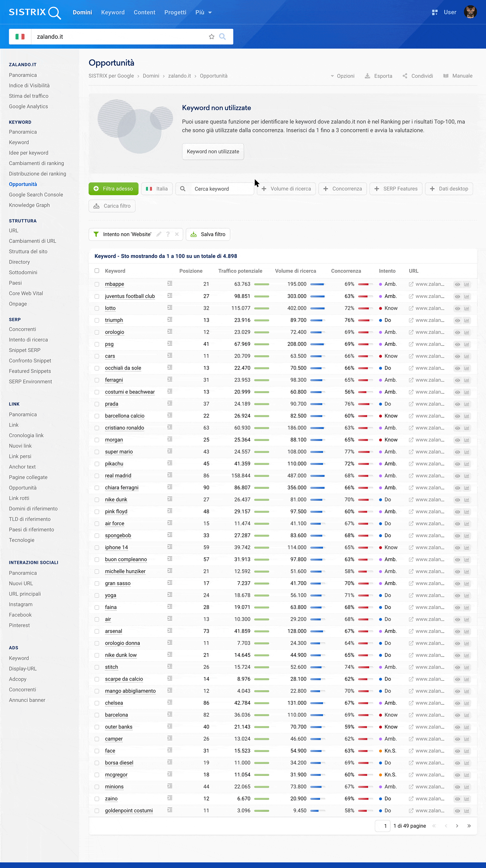Open SERP list icon for spongebob row
Image resolution: width=486 pixels, height=868 pixels.
[170, 535]
